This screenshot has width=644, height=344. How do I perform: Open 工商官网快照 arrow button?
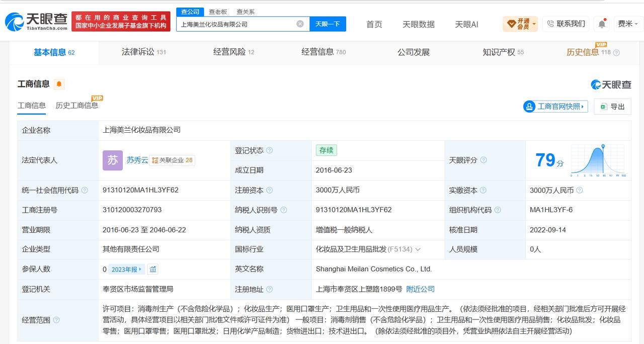(555, 106)
